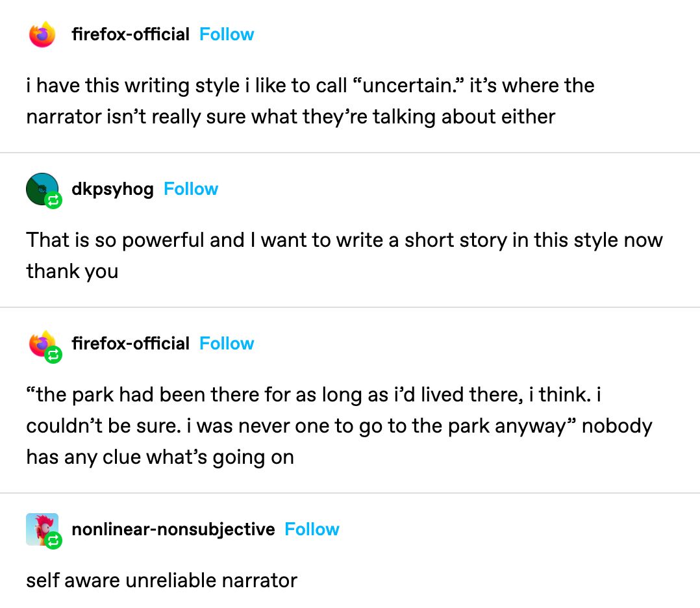Follow nonlinear-nonsubjective

pos(312,529)
